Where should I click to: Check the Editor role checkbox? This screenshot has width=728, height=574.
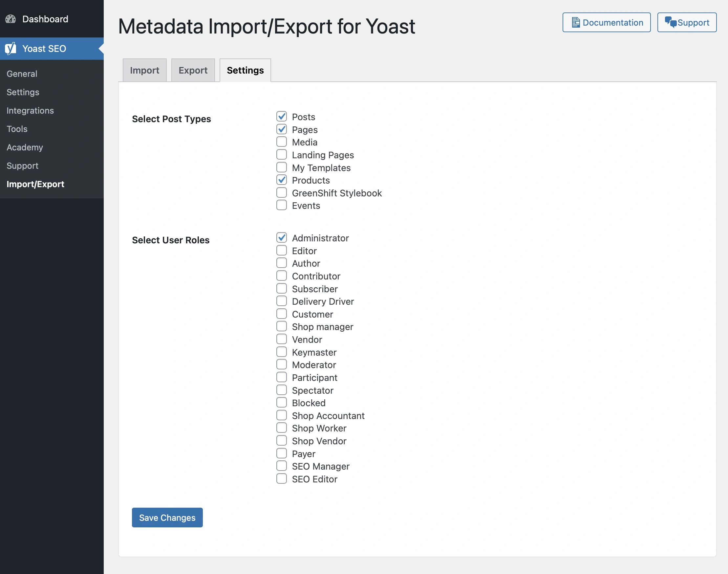[x=282, y=250]
